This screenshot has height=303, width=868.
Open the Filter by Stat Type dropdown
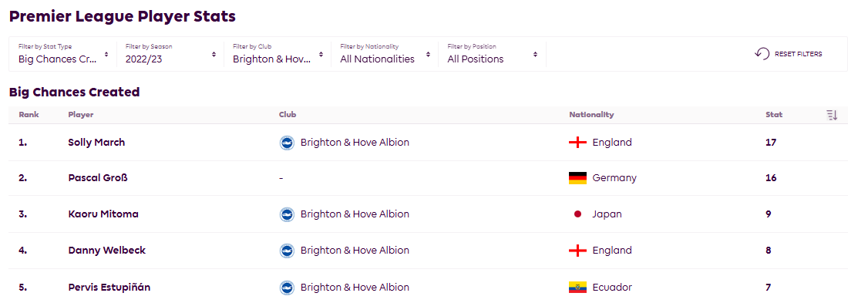(x=63, y=54)
